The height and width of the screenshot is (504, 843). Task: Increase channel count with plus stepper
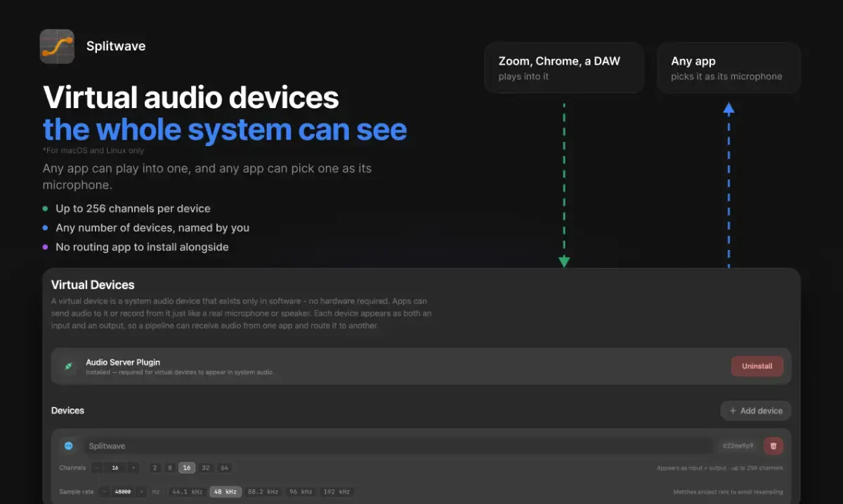click(133, 467)
